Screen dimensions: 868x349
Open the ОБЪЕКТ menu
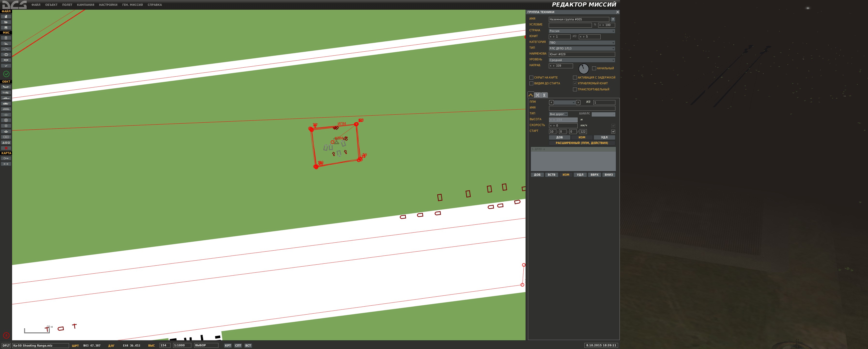pyautogui.click(x=52, y=5)
